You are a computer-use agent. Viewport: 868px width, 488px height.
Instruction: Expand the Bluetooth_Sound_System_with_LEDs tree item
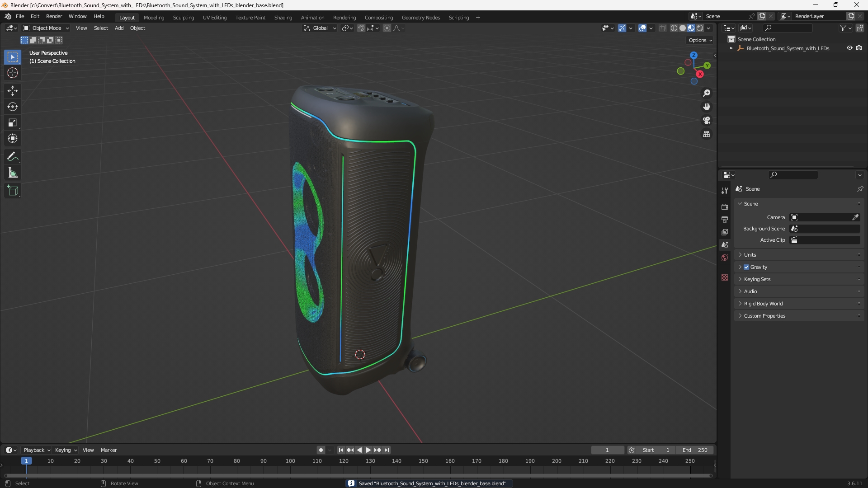coord(731,48)
